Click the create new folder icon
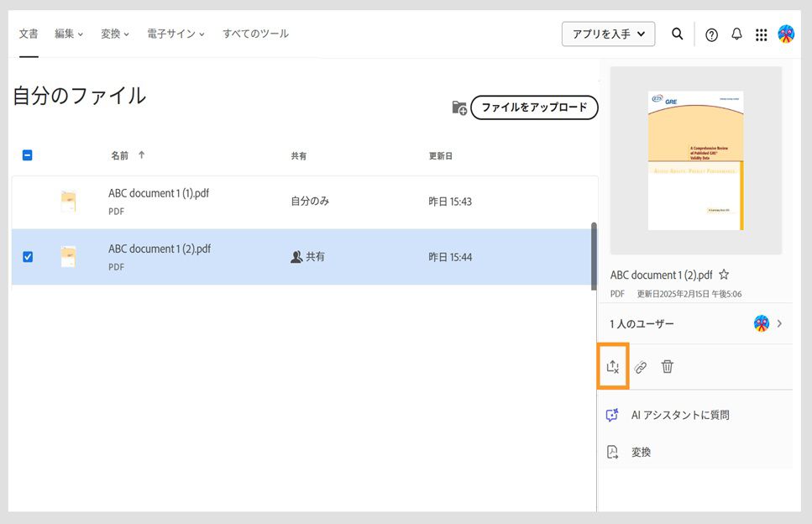The image size is (812, 524). (x=458, y=107)
